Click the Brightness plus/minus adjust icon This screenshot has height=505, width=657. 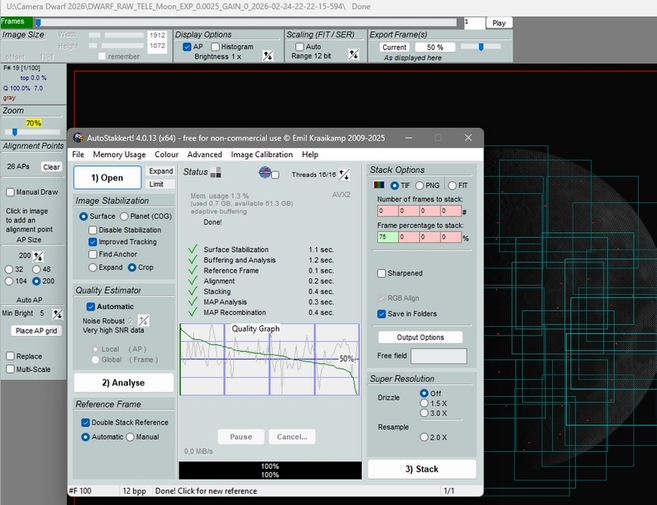coord(268,55)
